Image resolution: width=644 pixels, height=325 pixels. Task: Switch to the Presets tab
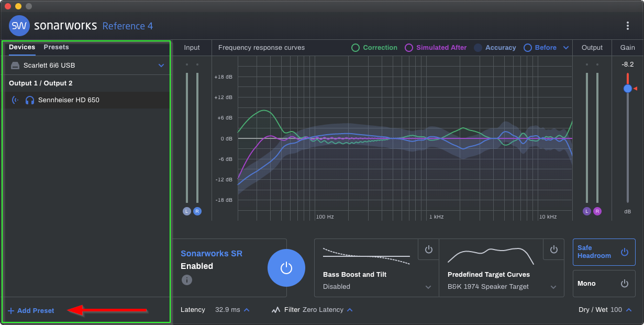tap(56, 47)
